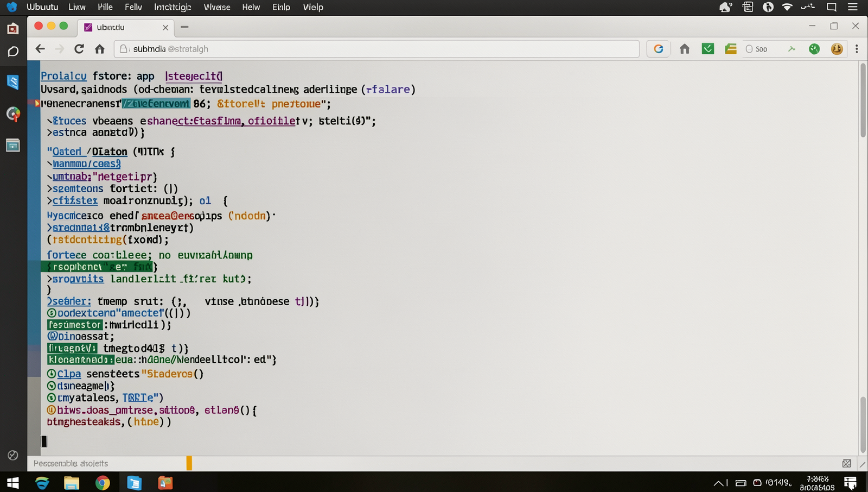Open the Helw menu

(251, 7)
